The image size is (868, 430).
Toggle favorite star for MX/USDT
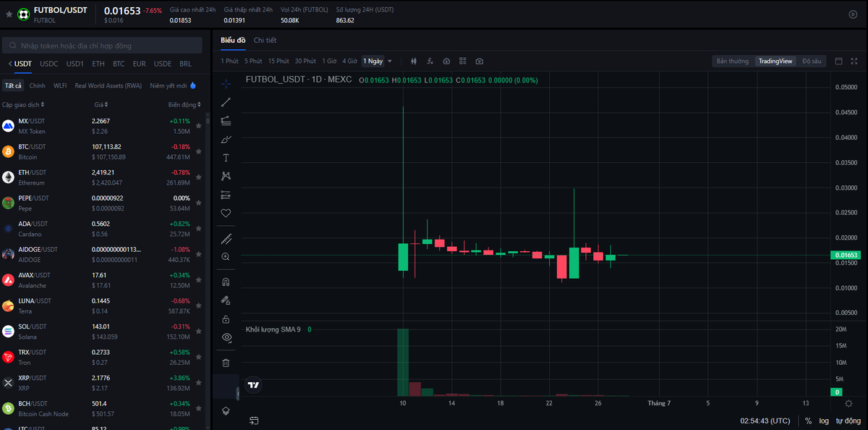(198, 126)
